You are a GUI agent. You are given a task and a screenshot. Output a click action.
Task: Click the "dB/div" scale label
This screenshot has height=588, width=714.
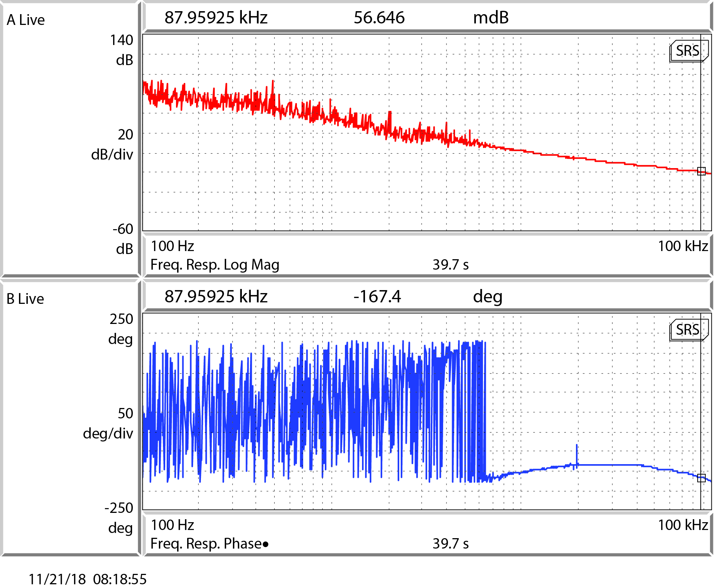[112, 155]
